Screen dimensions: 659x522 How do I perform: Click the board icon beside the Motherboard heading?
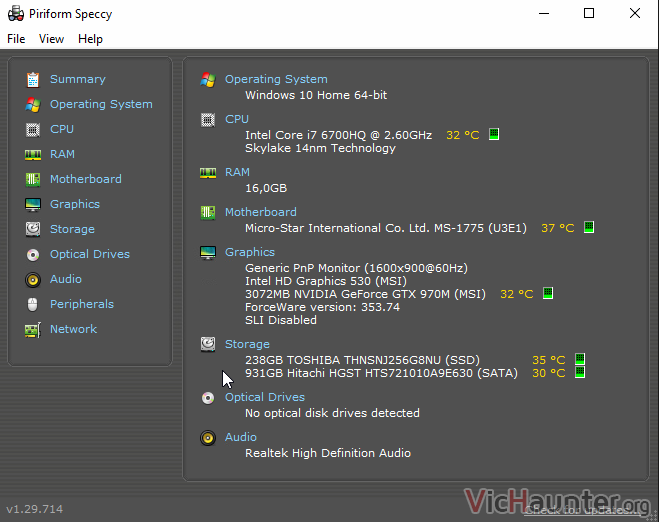208,213
